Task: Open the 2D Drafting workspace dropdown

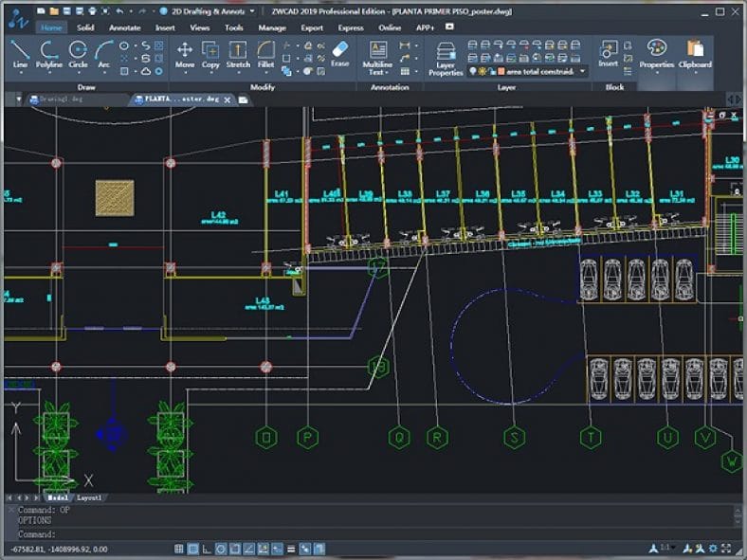Action: click(x=251, y=11)
